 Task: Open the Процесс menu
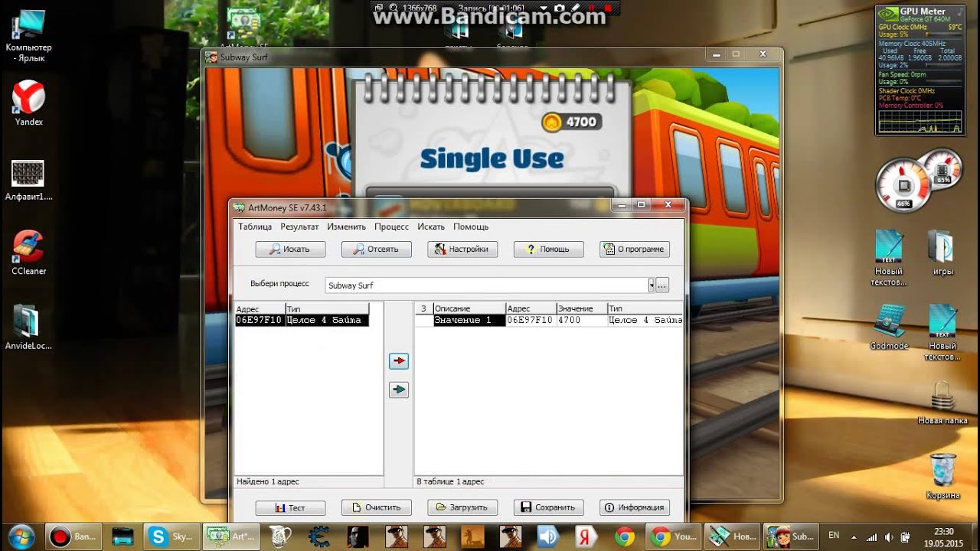click(x=391, y=227)
